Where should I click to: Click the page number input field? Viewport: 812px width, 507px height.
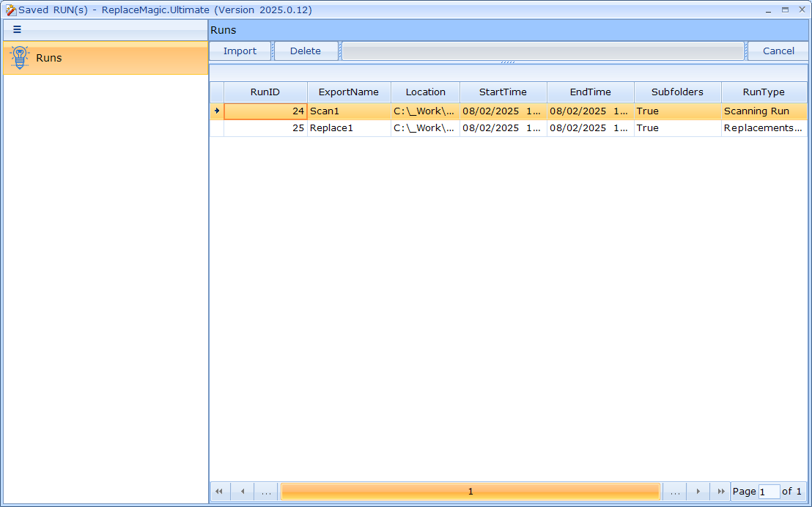coord(769,492)
